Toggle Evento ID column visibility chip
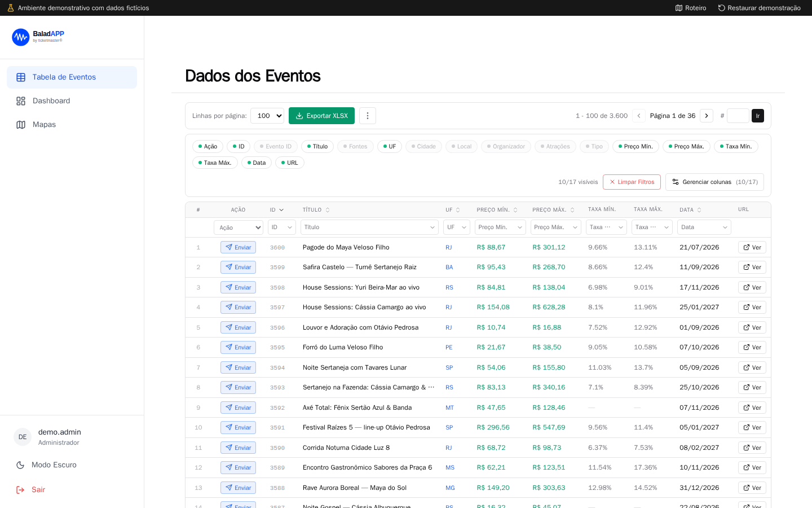This screenshot has width=812, height=508. (x=276, y=146)
